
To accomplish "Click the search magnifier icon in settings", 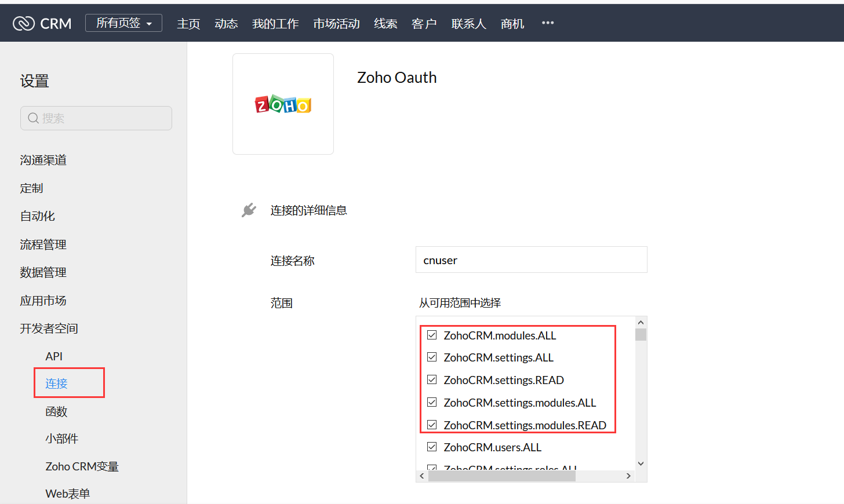I will click(x=34, y=118).
